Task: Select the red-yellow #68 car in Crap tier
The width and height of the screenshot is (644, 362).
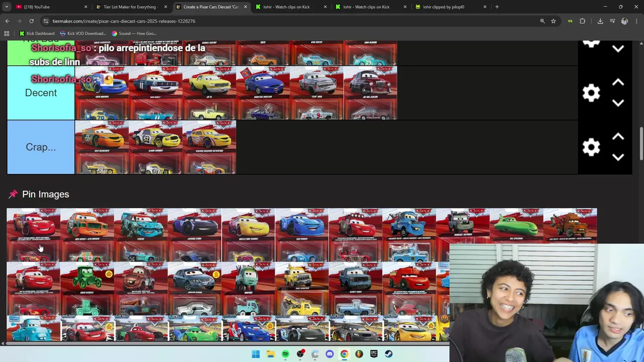Action: tap(209, 147)
